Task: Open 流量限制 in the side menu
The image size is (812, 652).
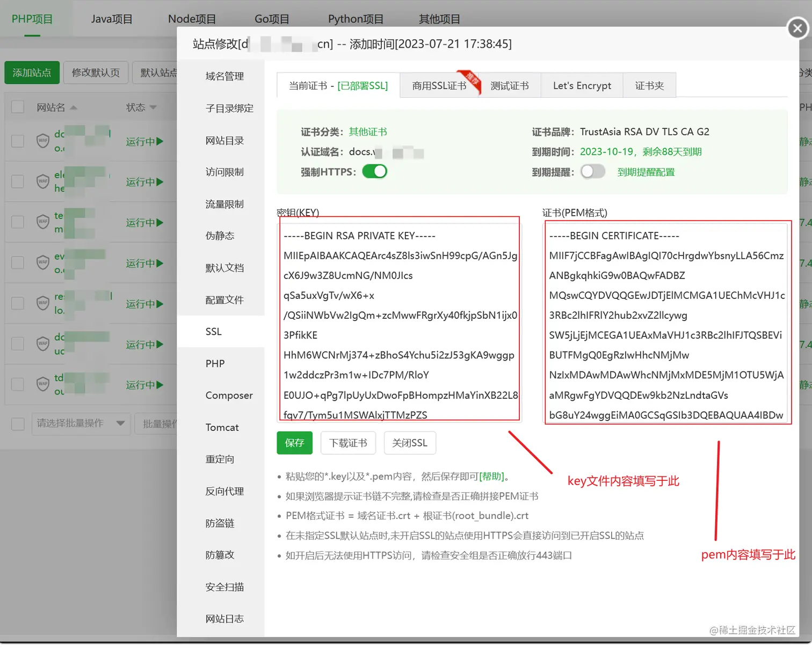Action: tap(224, 204)
